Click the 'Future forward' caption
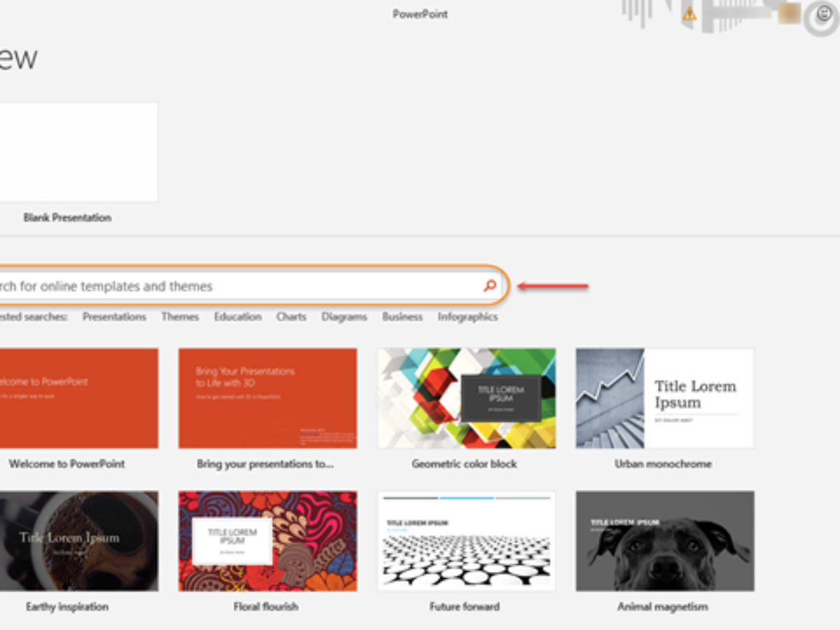Viewport: 840px width, 630px height. click(x=465, y=606)
